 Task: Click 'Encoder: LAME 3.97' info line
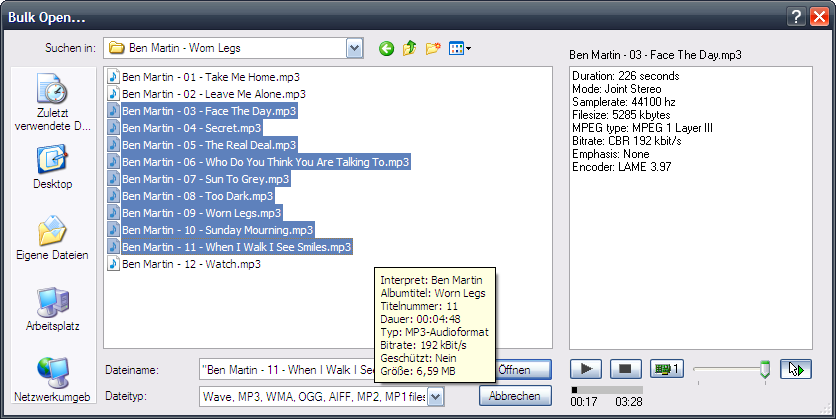621,167
